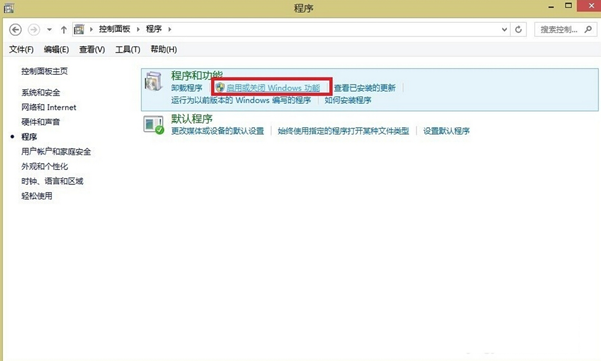Screen dimensions: 601x361
Task: Open 用户帐户和家庭安全 category
Action: point(56,152)
